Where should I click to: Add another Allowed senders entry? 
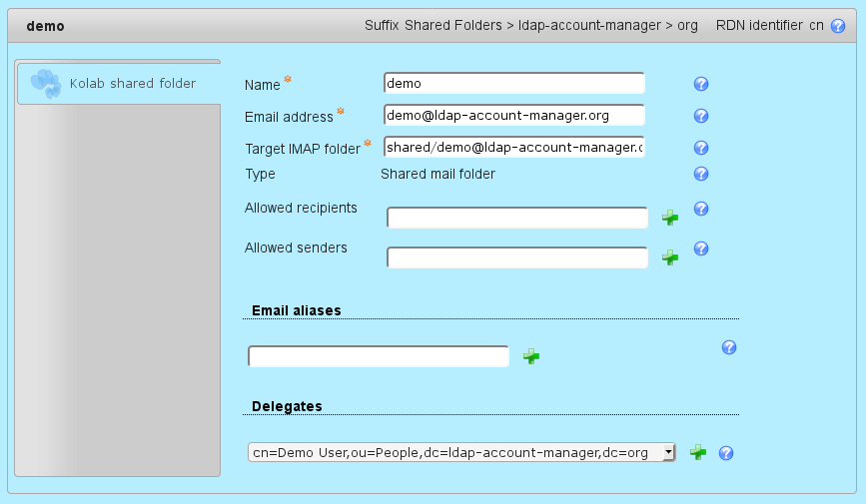pyautogui.click(x=670, y=257)
